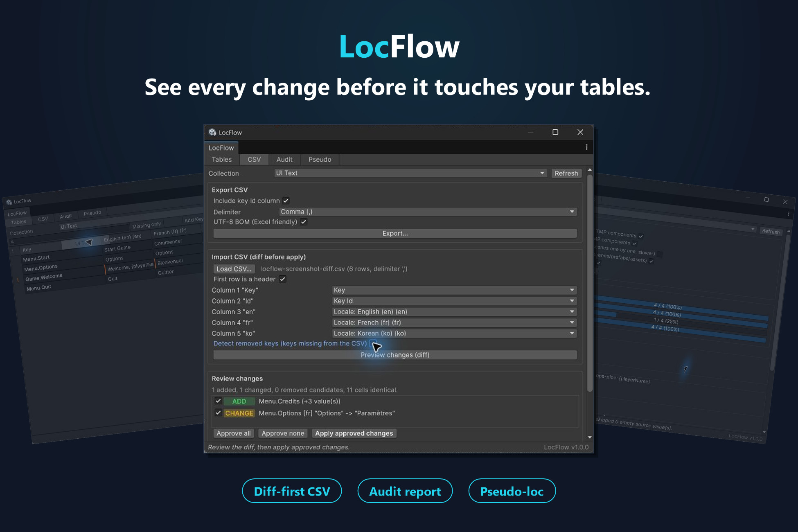Click Preview changes (diff) button
This screenshot has height=532, width=798.
pos(395,355)
